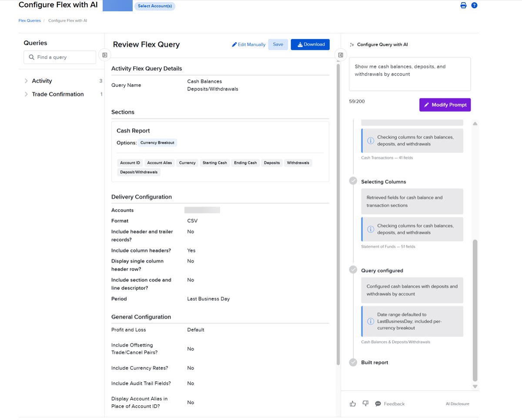Click the 59/200 character counter
Image resolution: width=522 pixels, height=420 pixels.
pos(357,101)
